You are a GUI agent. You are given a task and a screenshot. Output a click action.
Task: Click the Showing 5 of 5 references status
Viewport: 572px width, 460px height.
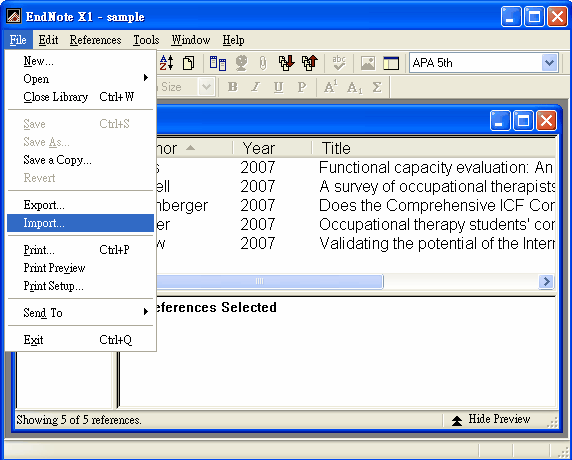(x=79, y=420)
